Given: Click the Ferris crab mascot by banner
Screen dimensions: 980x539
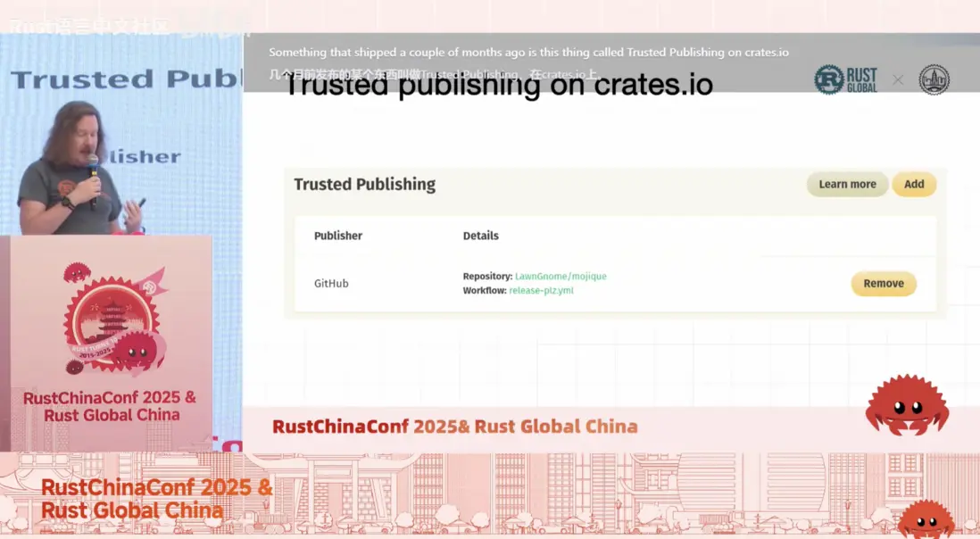Looking at the screenshot, I should (907, 405).
